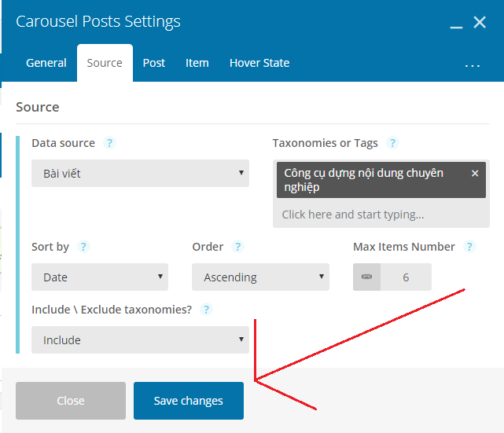The image size is (504, 433).
Task: Show Max Items Number help tooltip
Action: click(469, 247)
